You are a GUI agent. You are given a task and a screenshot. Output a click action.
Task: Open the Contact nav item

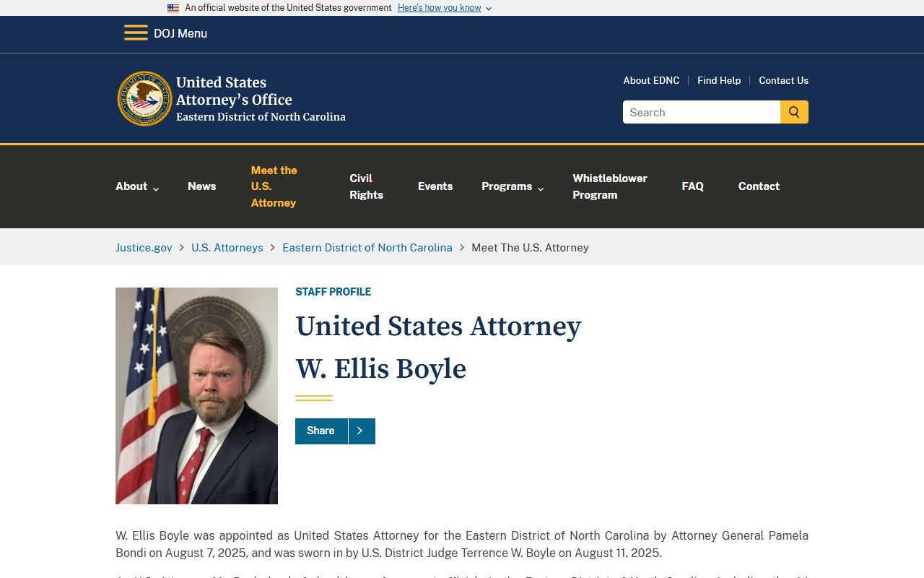[x=759, y=186]
